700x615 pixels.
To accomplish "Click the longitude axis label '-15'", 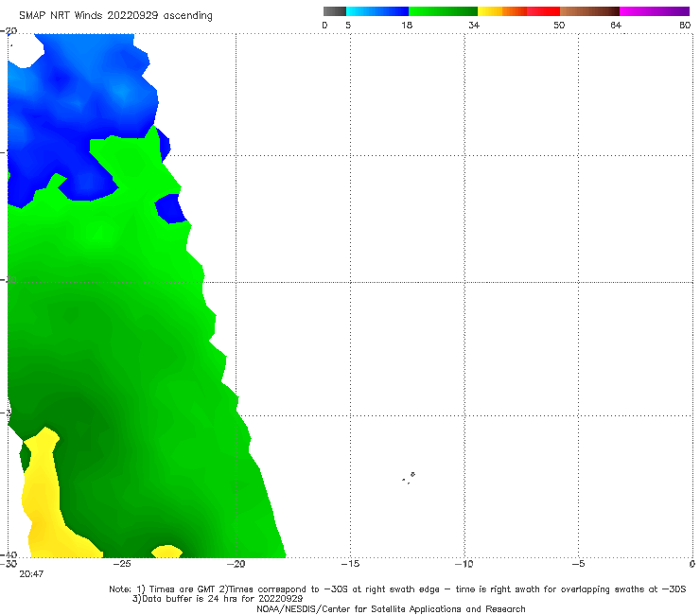I will (x=350, y=564).
